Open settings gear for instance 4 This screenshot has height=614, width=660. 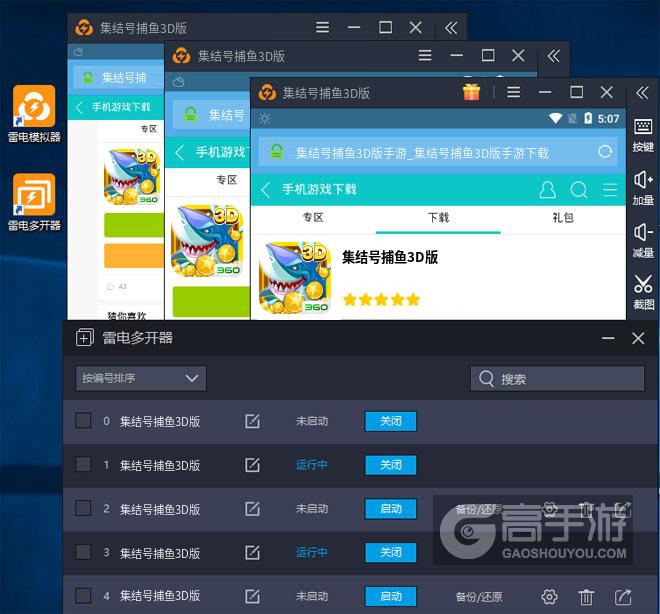click(x=549, y=596)
